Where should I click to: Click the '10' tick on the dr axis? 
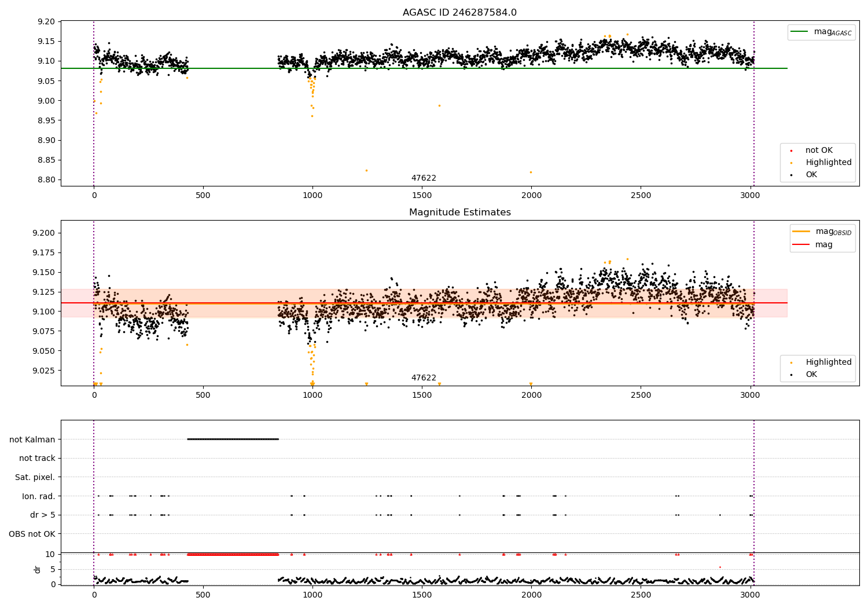51,554
